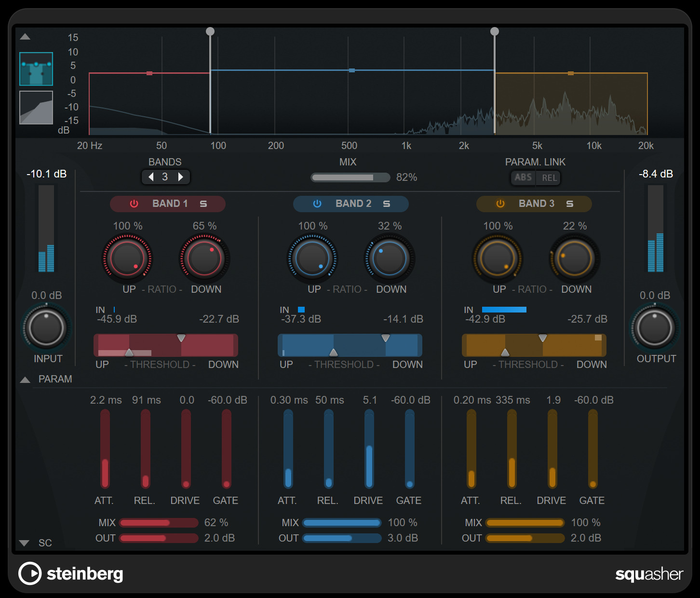Click Band 2 blue gain handle in display

point(352,70)
